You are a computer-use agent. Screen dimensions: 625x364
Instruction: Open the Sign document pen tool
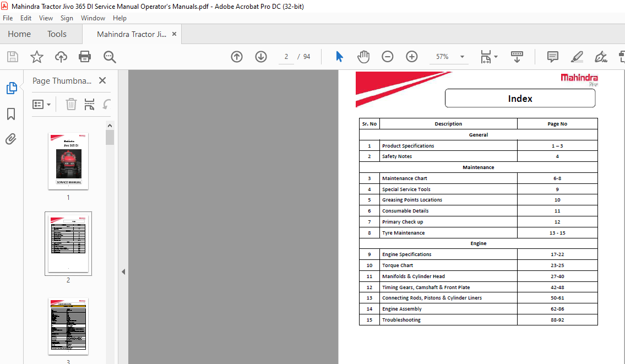[601, 57]
